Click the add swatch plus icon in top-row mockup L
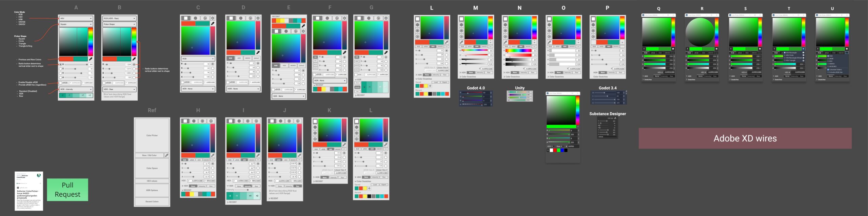This screenshot has width=868, height=216. pos(430,86)
